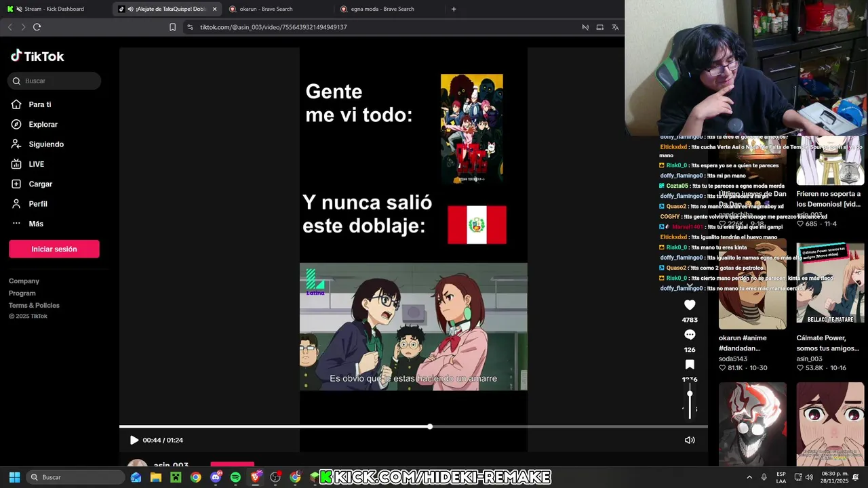Translate this page icon

point(615,27)
